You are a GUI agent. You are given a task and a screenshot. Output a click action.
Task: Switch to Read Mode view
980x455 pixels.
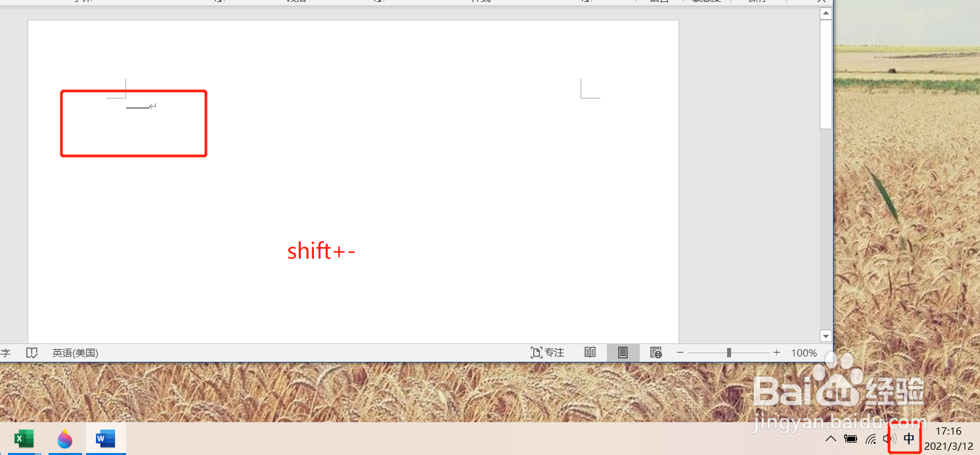590,353
